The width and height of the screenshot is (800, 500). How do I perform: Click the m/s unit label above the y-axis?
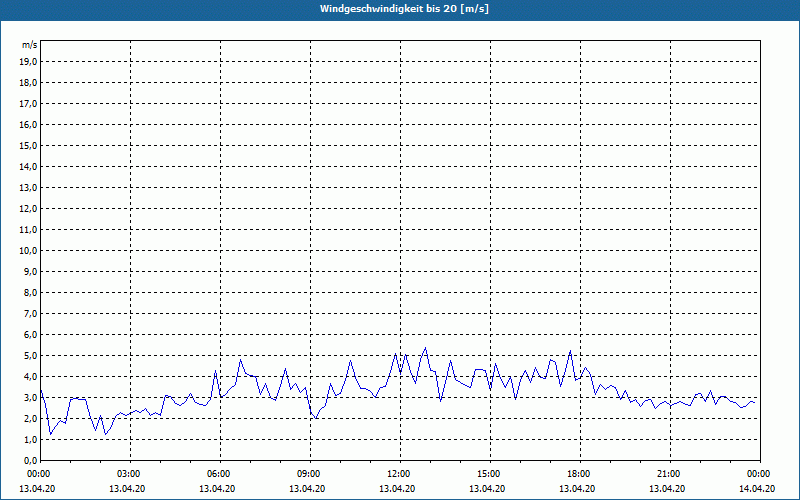point(29,46)
